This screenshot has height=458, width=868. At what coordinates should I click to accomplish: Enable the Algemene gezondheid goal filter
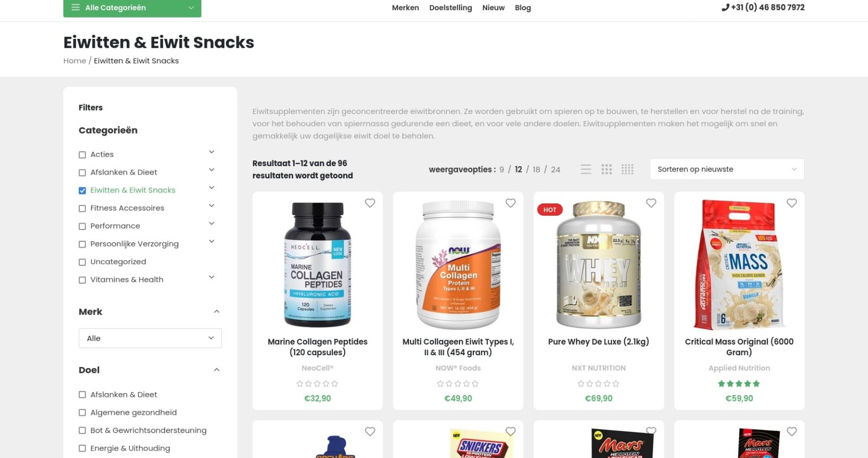[82, 413]
